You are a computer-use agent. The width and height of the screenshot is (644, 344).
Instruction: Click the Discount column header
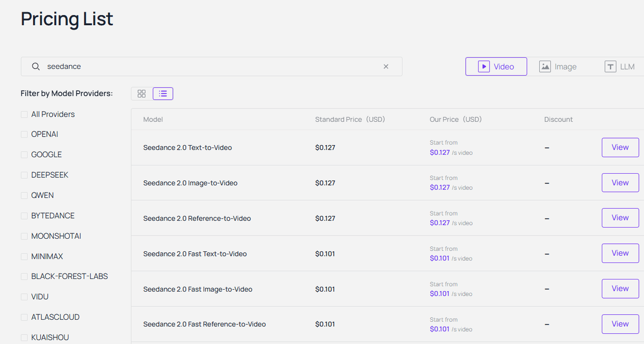pyautogui.click(x=558, y=119)
